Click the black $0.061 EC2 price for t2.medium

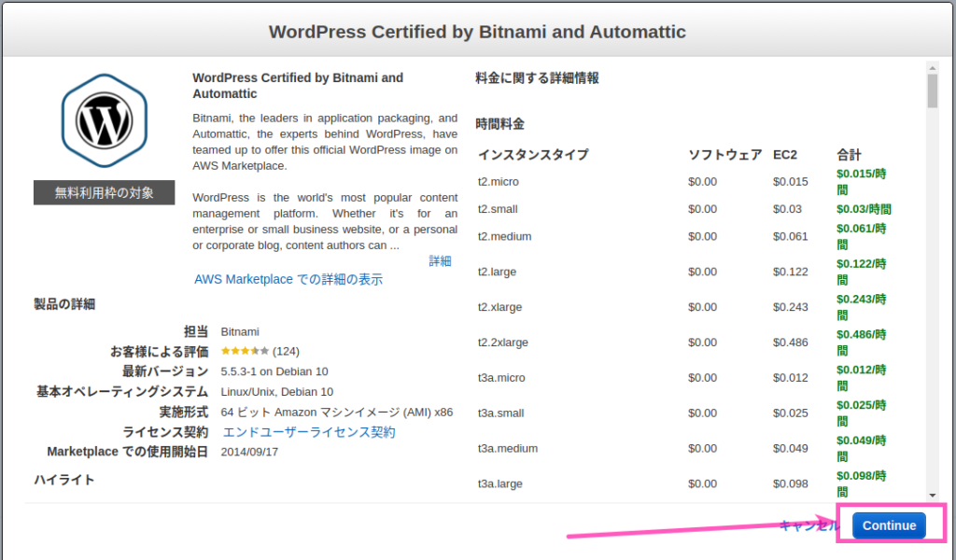click(790, 236)
